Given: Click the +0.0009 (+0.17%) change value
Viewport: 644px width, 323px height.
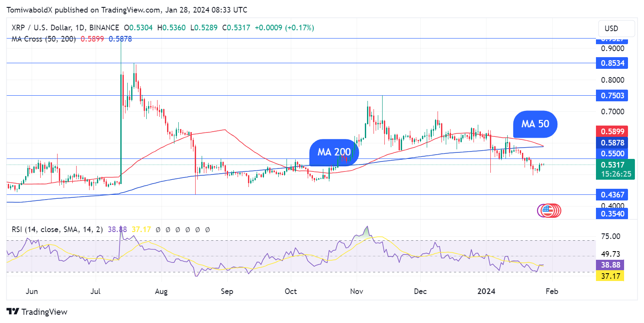Looking at the screenshot, I should click(284, 28).
